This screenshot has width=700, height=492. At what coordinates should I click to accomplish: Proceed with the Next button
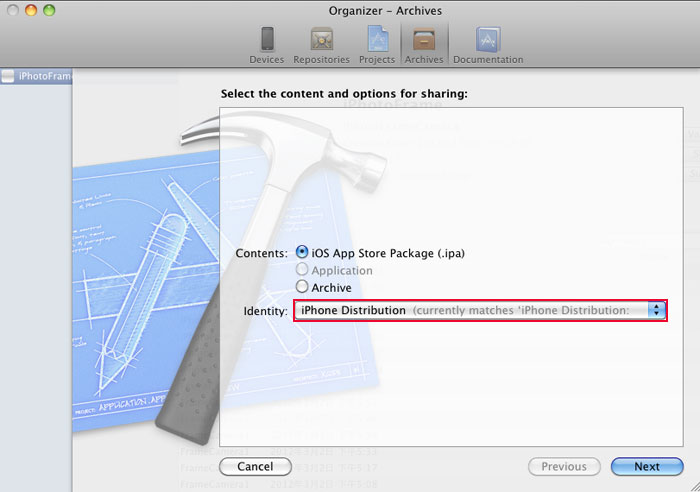click(x=647, y=467)
